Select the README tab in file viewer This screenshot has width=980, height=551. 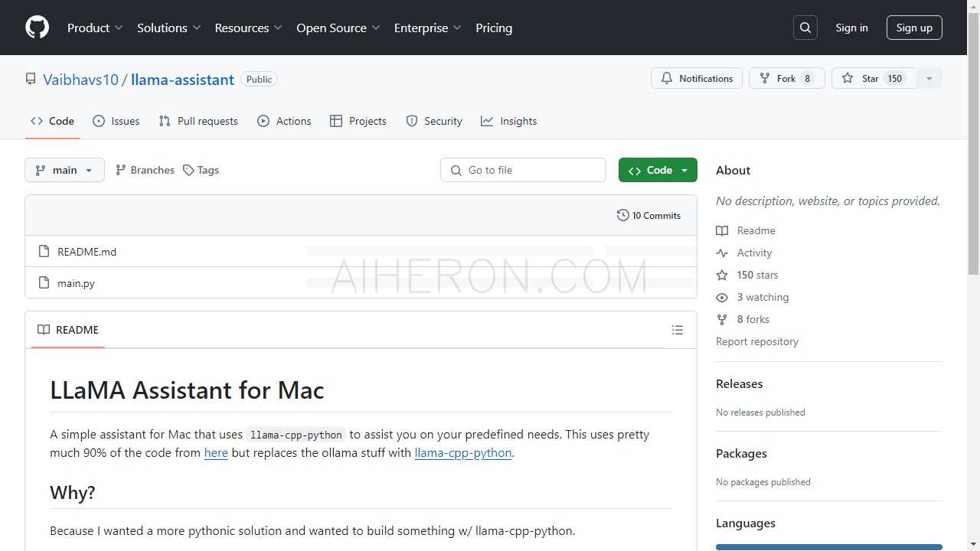[x=68, y=330]
